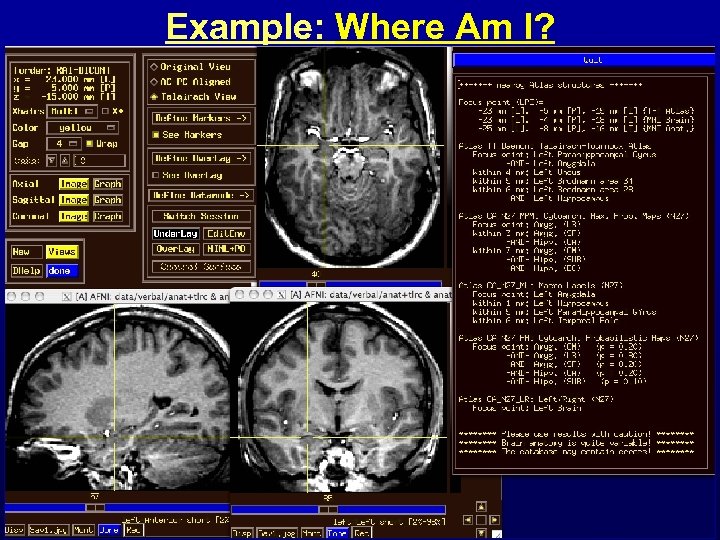Viewport: 720px width, 540px height.
Task: Select the AC-PC Aligned view option
Action: tap(154, 82)
